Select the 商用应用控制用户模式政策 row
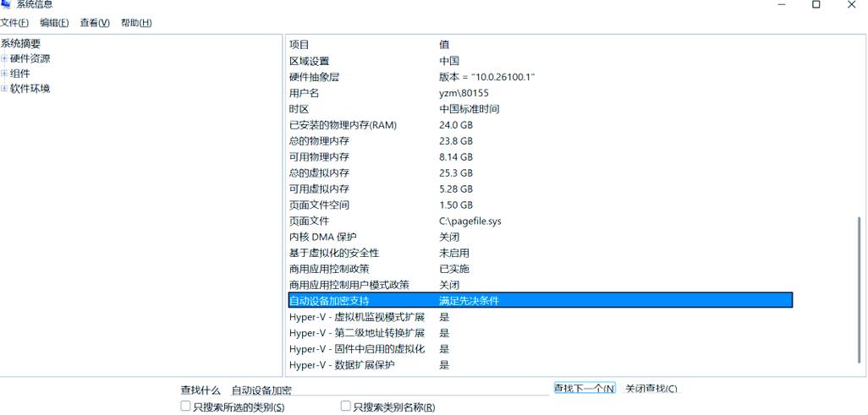 [x=541, y=286]
